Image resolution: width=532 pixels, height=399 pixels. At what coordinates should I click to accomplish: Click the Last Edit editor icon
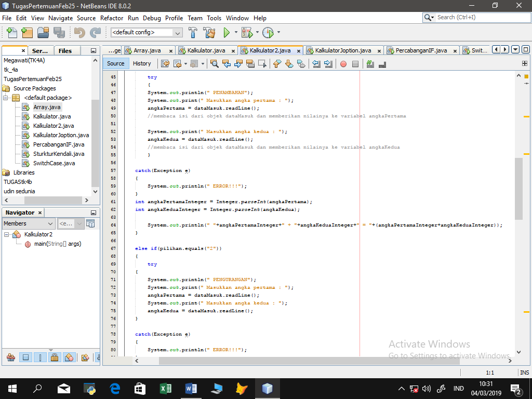[x=165, y=63]
